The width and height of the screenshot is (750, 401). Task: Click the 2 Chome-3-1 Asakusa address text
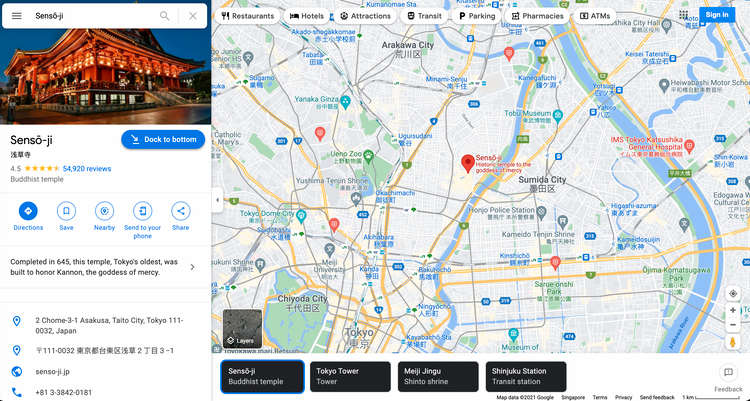click(110, 325)
